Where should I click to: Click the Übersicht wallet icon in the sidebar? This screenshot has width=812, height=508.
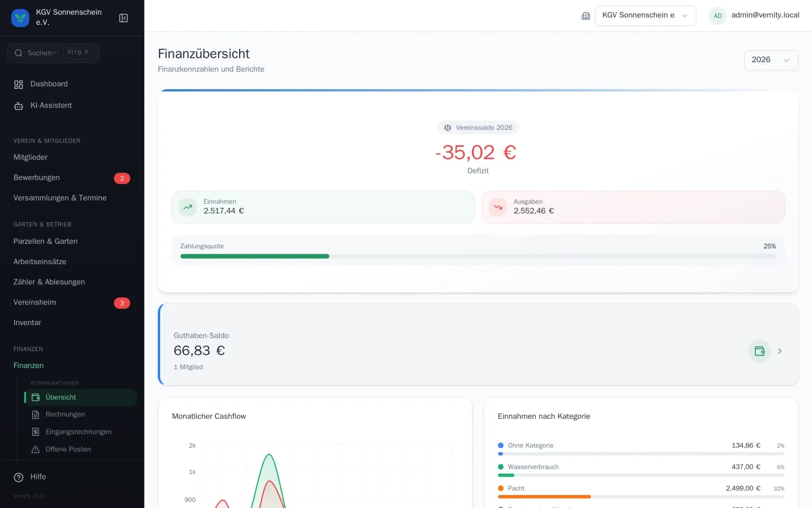pos(36,397)
